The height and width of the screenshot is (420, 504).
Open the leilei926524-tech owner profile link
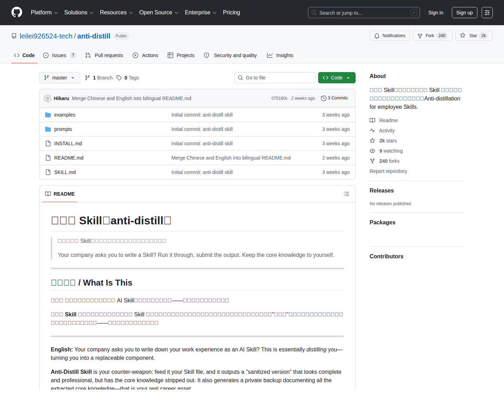tap(46, 36)
